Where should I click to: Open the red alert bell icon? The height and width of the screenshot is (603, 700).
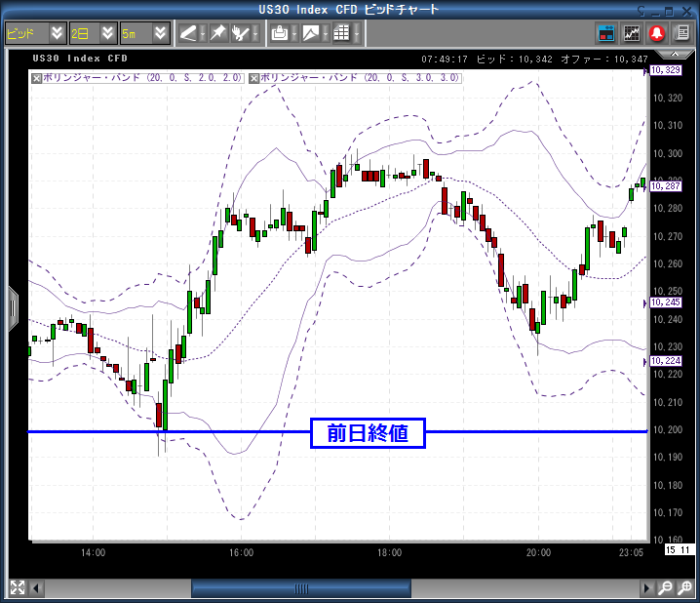[657, 33]
